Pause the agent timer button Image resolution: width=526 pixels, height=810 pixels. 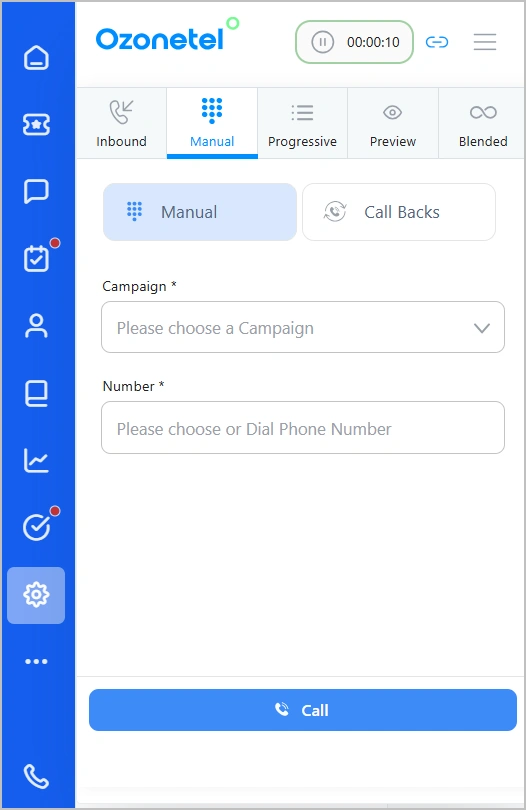point(322,42)
